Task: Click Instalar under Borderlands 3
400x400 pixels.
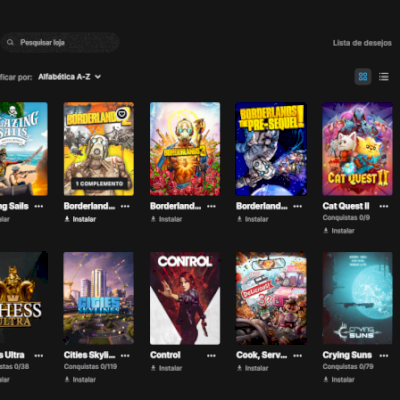Action: pos(166,219)
